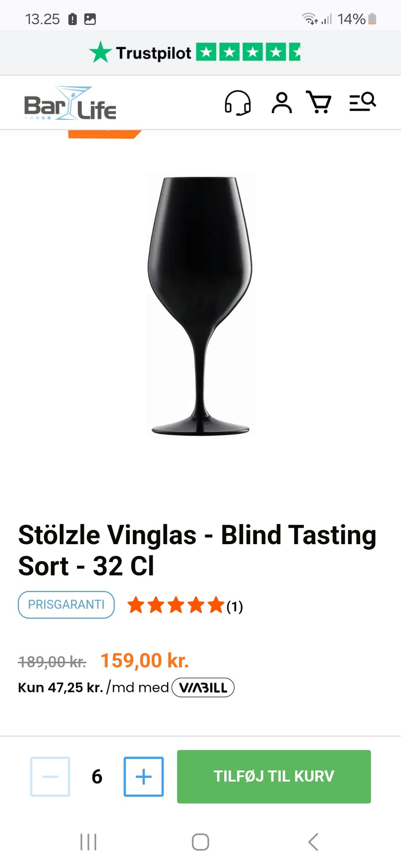Go to BarLife home logo
Image resolution: width=401 pixels, height=868 pixels.
(x=70, y=104)
